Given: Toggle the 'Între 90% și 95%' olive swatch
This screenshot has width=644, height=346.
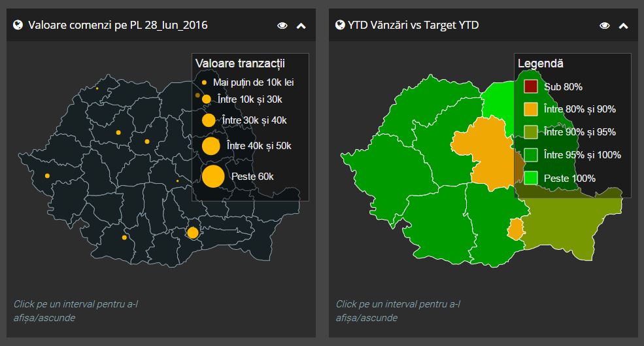Looking at the screenshot, I should point(530,132).
